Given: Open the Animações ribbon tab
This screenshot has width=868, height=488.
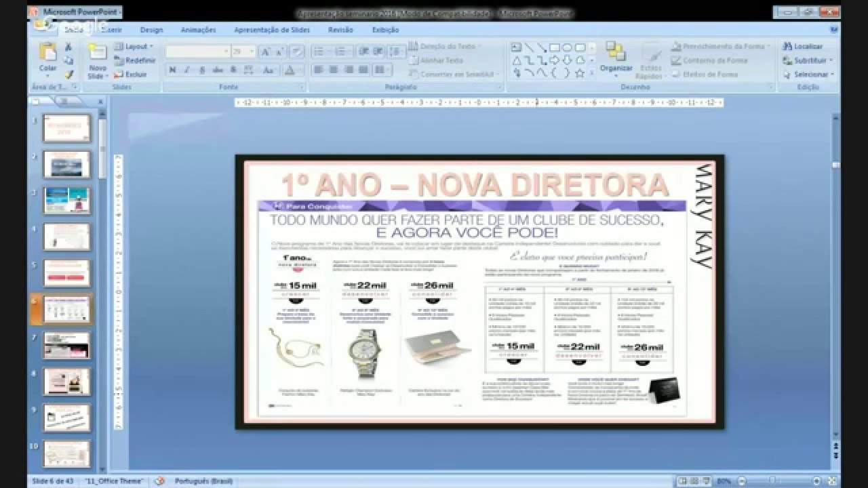Looking at the screenshot, I should (x=198, y=30).
